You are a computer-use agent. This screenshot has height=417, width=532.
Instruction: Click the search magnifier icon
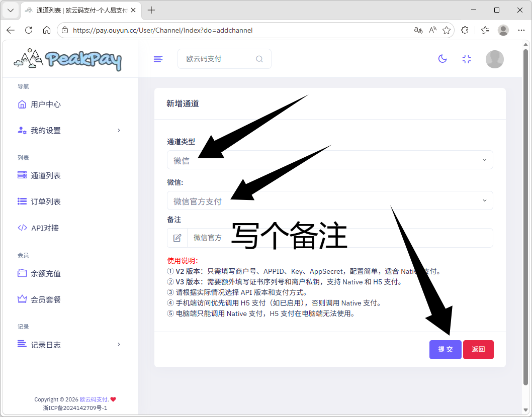pyautogui.click(x=259, y=59)
